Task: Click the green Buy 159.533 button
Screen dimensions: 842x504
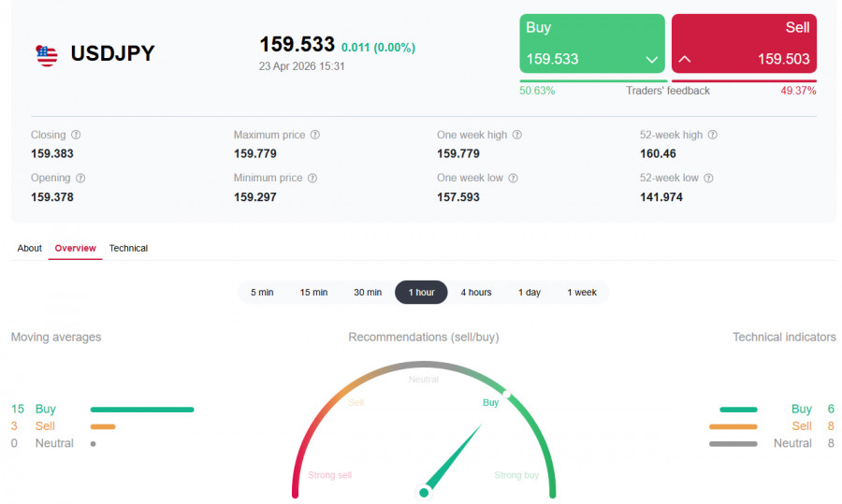Action: (592, 43)
